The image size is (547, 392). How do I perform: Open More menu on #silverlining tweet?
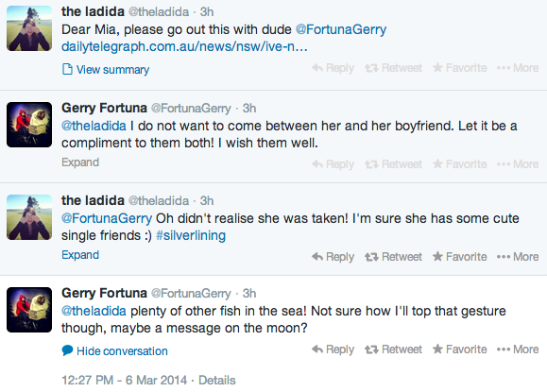click(x=518, y=257)
